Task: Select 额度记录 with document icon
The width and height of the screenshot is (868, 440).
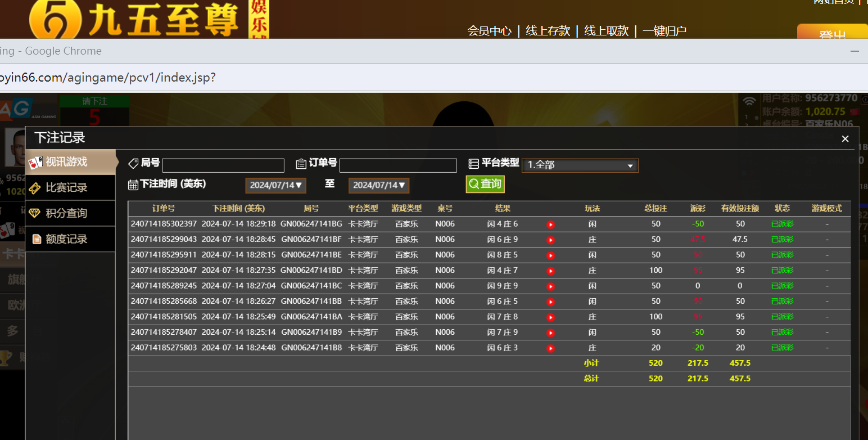Action: coord(70,239)
